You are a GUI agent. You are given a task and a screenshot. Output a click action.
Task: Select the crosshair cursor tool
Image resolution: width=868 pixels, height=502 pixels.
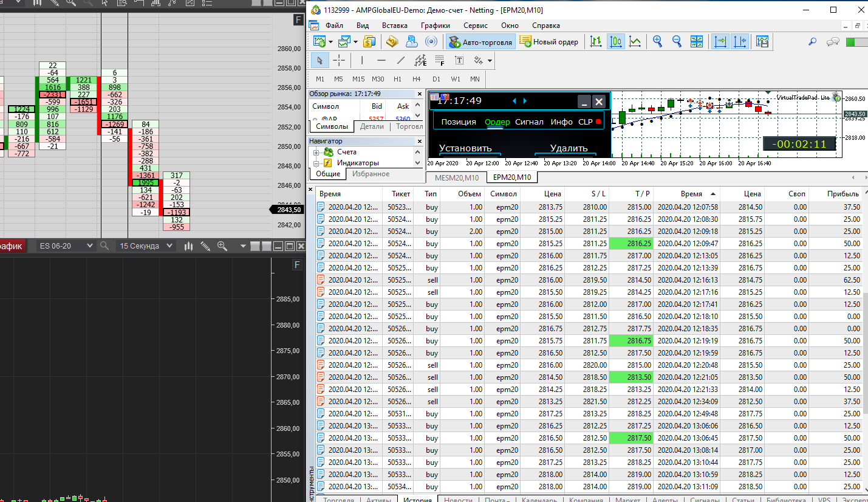click(339, 60)
